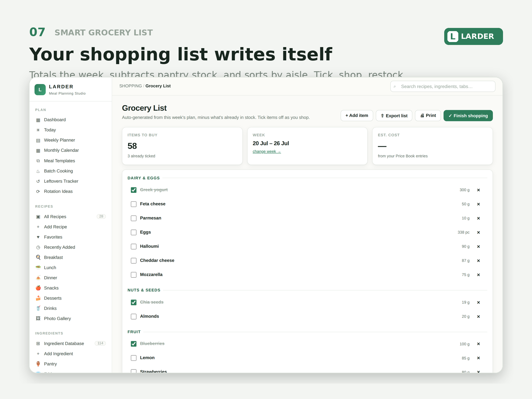Click Export list button
The image size is (532, 399).
394,115
